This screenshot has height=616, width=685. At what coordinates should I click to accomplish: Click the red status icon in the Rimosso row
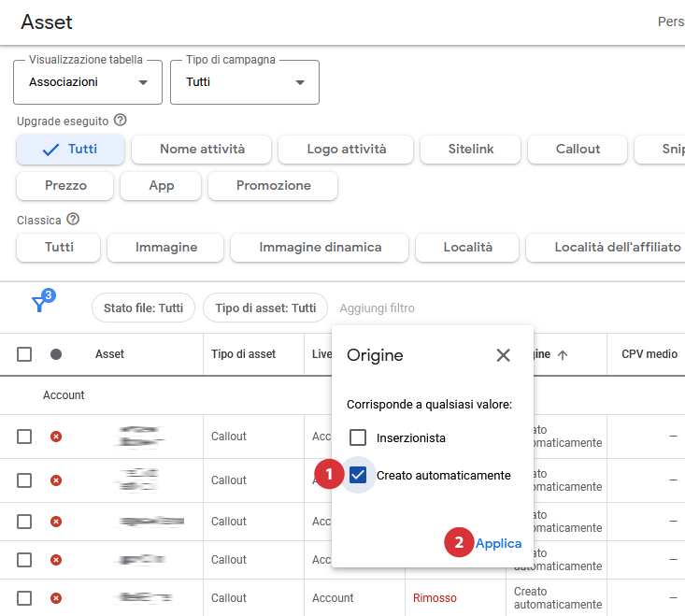pos(56,598)
